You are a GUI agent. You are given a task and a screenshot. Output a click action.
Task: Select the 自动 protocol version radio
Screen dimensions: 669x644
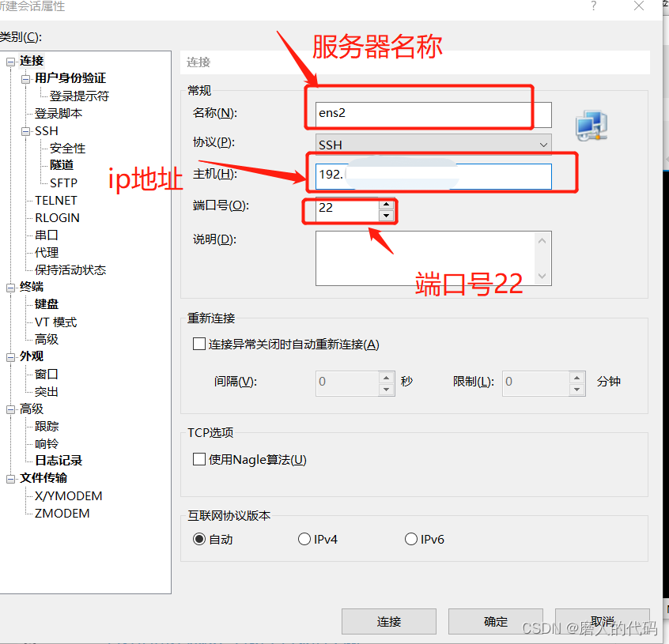click(x=198, y=539)
